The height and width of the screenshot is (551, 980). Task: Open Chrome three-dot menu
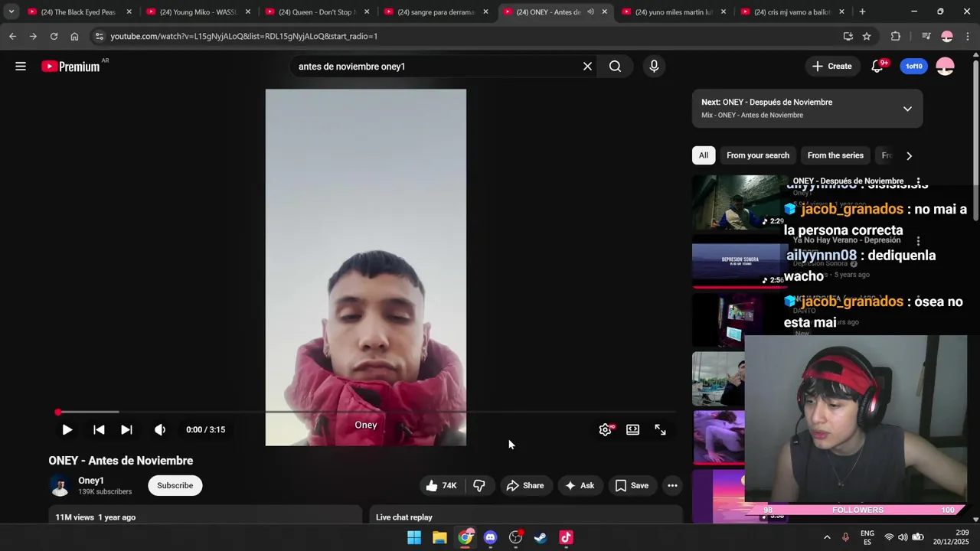point(968,36)
